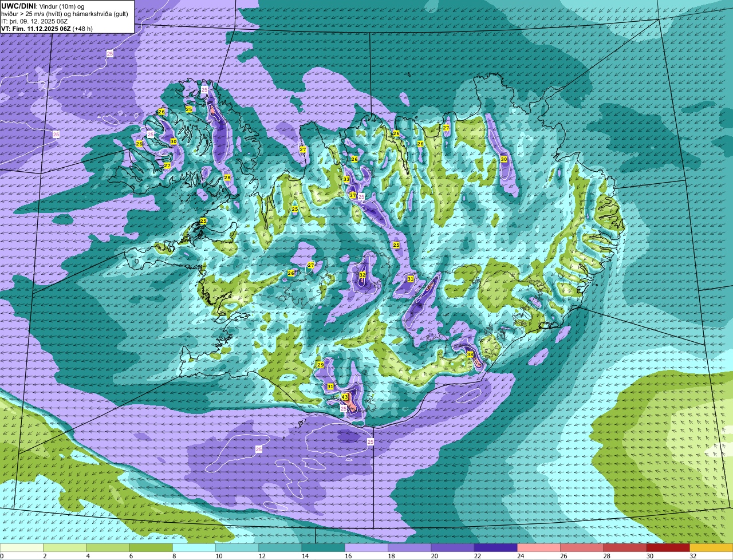Image resolution: width=733 pixels, height=560 pixels.
Task: Pick the 20–22 dark purple legend swatch
Action: click(452, 547)
